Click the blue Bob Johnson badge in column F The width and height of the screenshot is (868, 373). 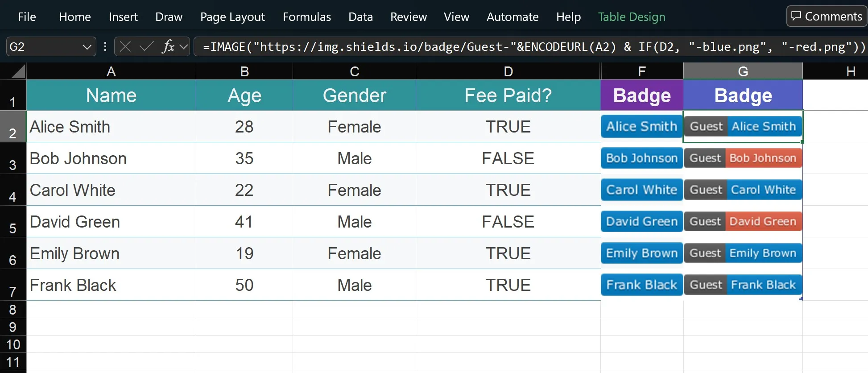(x=642, y=158)
